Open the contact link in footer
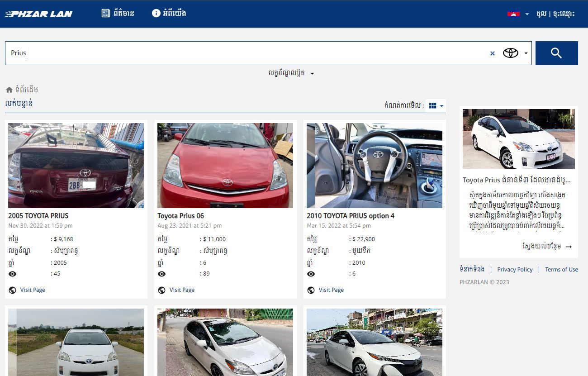The width and height of the screenshot is (588, 376). tap(472, 269)
